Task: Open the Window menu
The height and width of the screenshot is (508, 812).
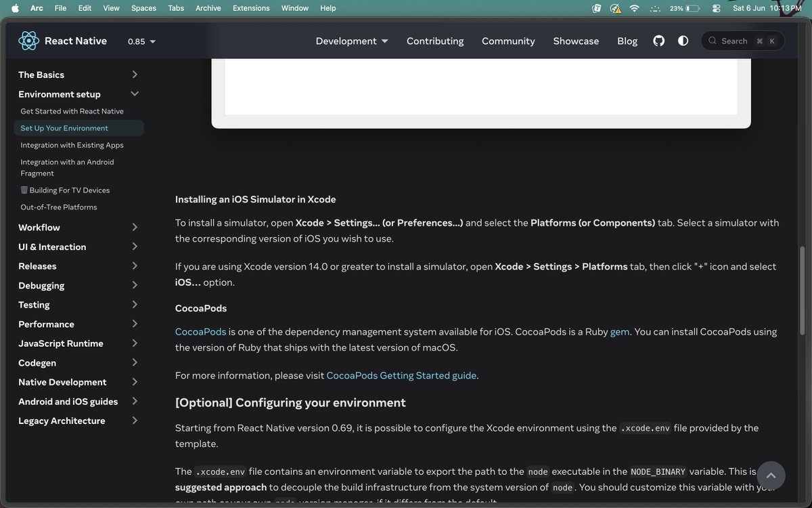Action: coord(294,8)
